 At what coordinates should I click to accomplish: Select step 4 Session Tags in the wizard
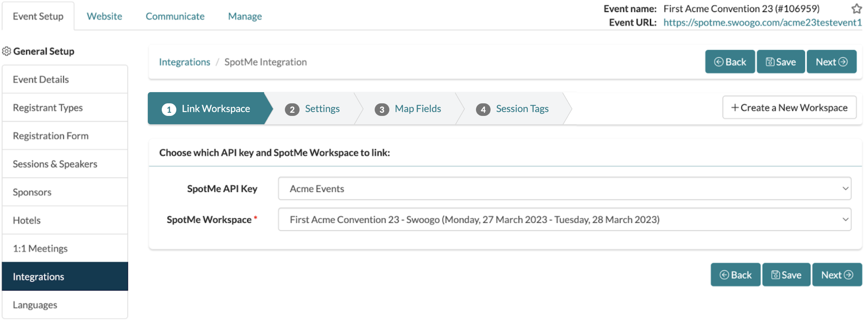[521, 108]
